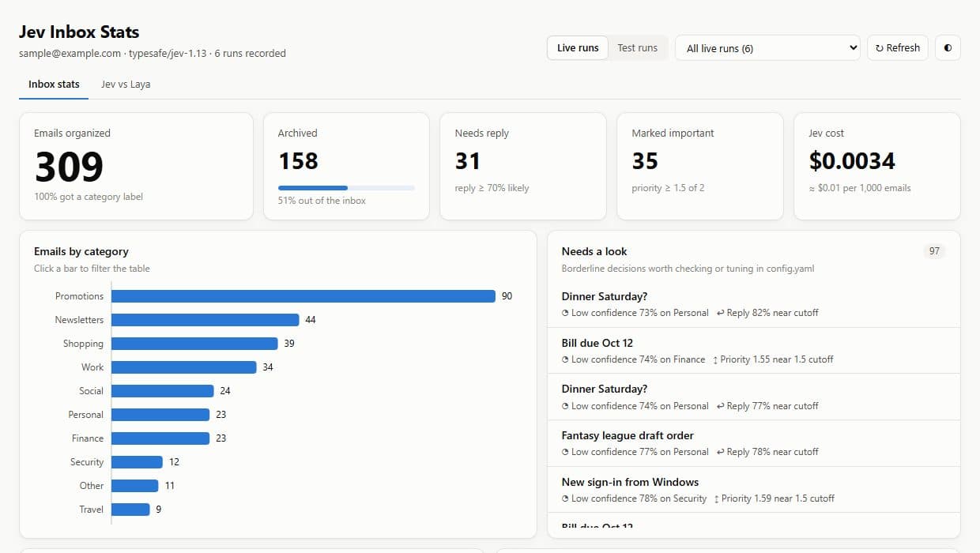The width and height of the screenshot is (980, 553).
Task: Switch to Live runs
Action: (x=578, y=47)
